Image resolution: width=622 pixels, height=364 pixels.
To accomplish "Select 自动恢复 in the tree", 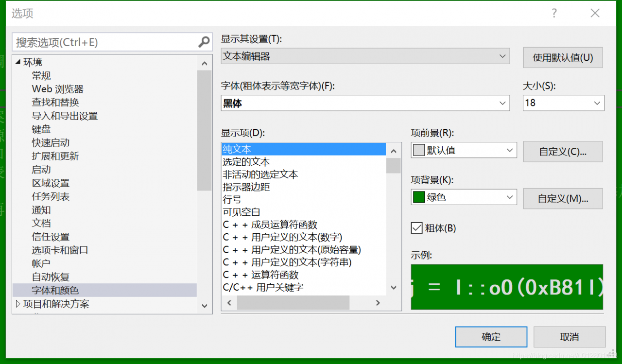I will coord(51,277).
